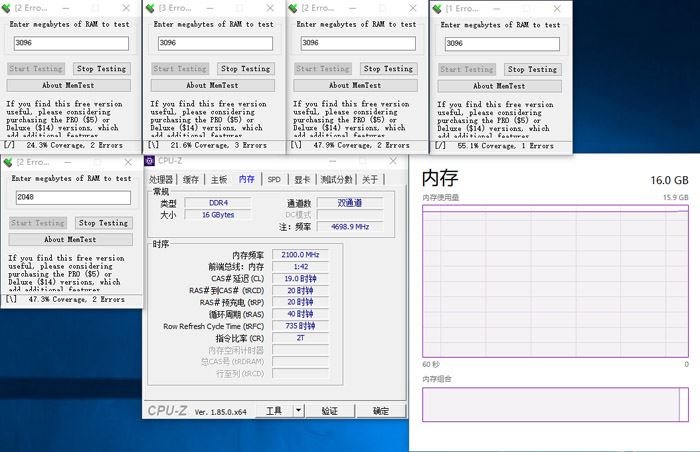
Task: Switch to the 处理器 tab in CPU-Z
Action: tap(161, 180)
